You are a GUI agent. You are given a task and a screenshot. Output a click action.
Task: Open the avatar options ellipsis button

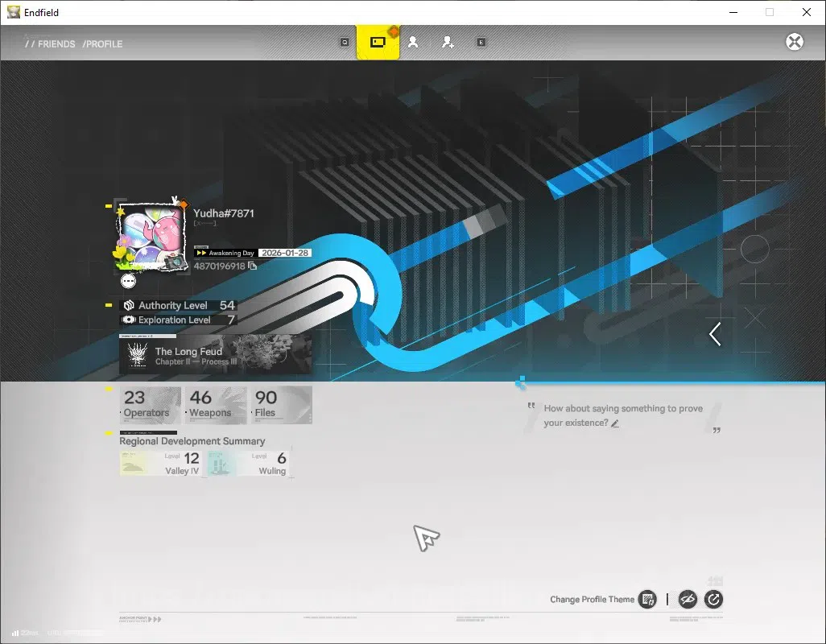(x=129, y=281)
